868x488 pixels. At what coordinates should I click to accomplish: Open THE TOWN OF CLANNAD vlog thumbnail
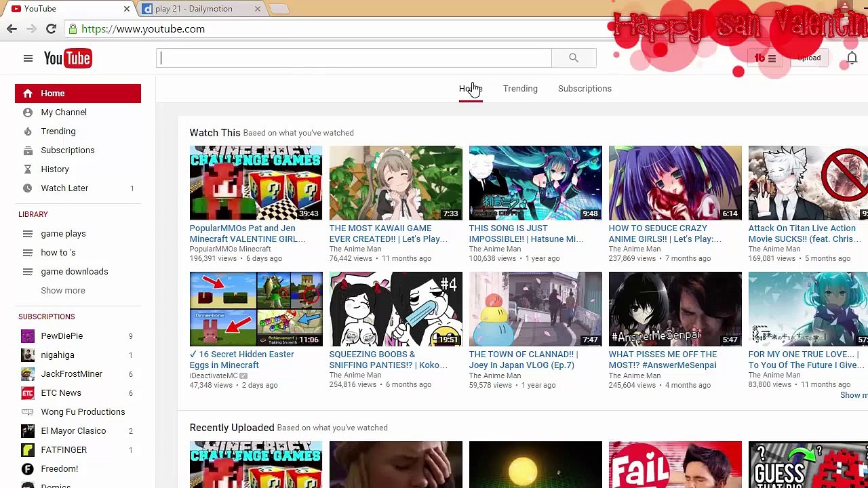click(x=536, y=309)
